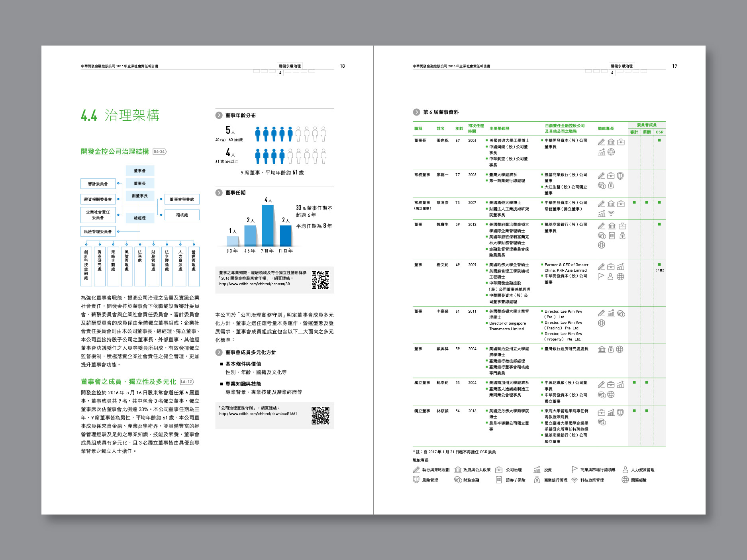Click the 法務處 department box

(x=140, y=266)
